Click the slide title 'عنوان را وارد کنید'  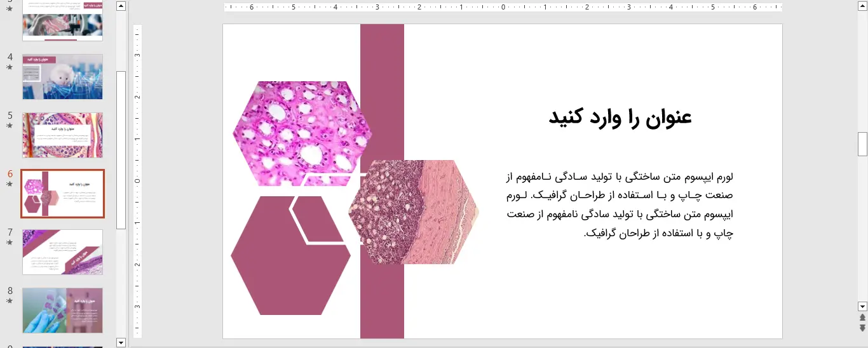coord(620,117)
